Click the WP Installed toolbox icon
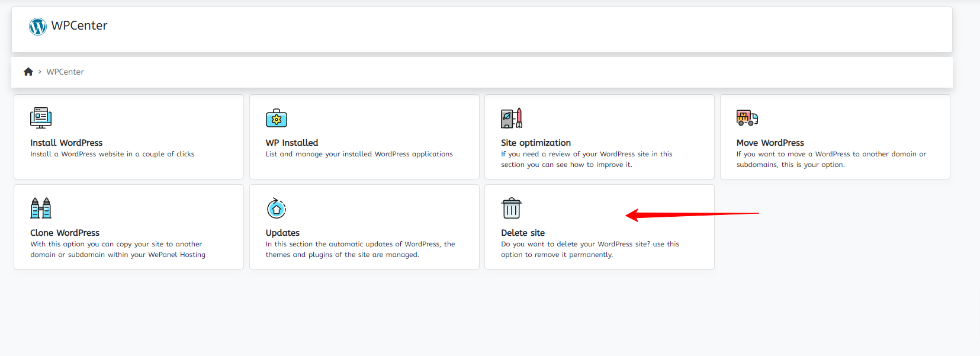980x356 pixels. coord(277,118)
